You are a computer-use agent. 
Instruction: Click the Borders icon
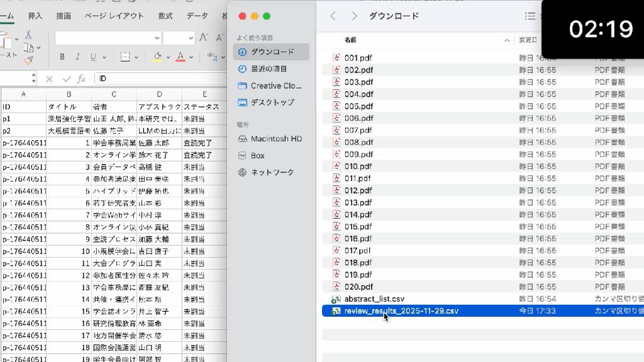(x=125, y=57)
